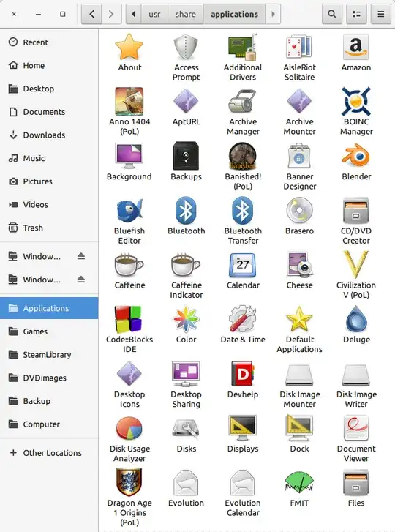The width and height of the screenshot is (395, 532).
Task: Select Dragon Age 1 Origins icon
Action: pyautogui.click(x=129, y=482)
